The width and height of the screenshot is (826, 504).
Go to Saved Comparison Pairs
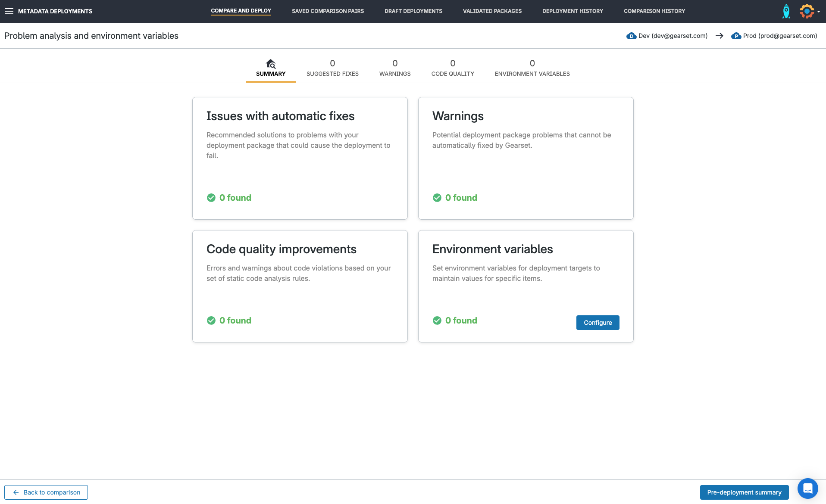tap(328, 11)
